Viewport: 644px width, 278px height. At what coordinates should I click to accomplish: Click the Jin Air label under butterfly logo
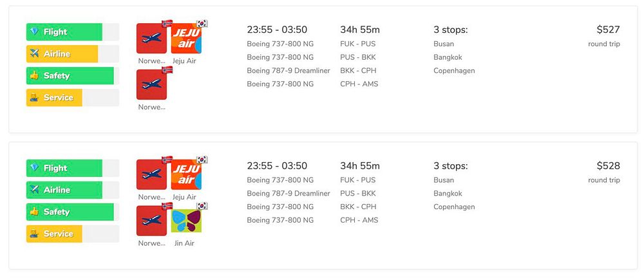point(183,243)
